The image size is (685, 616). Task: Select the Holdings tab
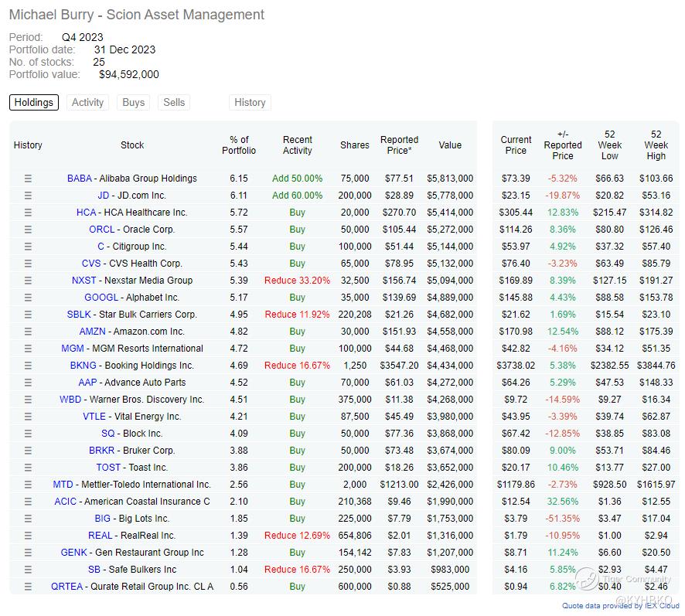pyautogui.click(x=34, y=102)
